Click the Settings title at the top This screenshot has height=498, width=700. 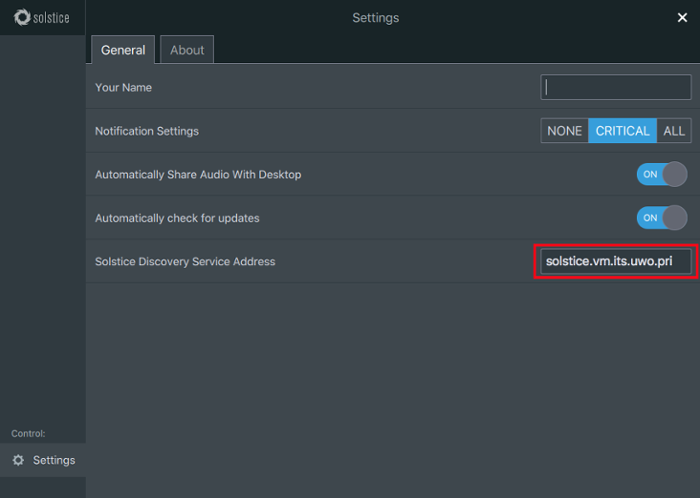point(375,18)
